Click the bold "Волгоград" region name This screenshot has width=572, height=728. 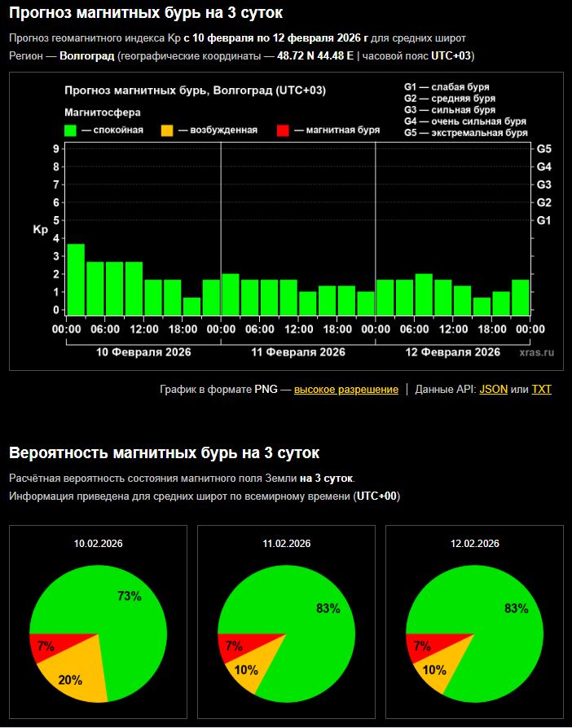[87, 55]
